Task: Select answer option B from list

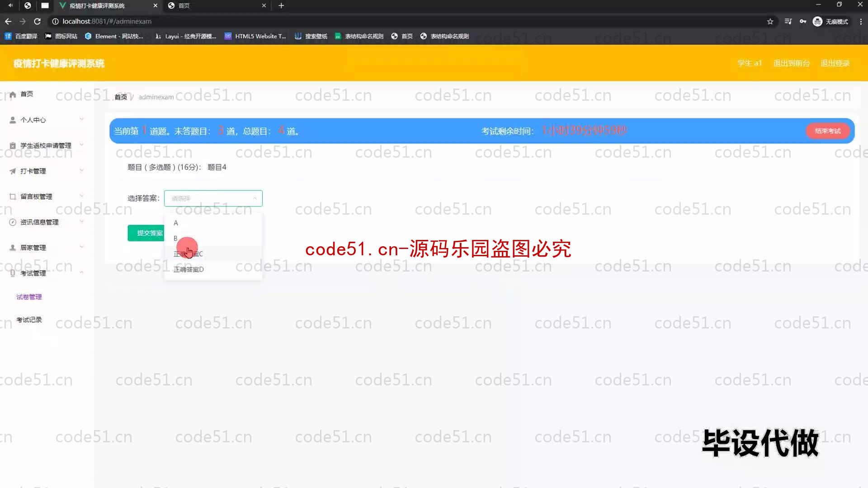Action: 176,238
